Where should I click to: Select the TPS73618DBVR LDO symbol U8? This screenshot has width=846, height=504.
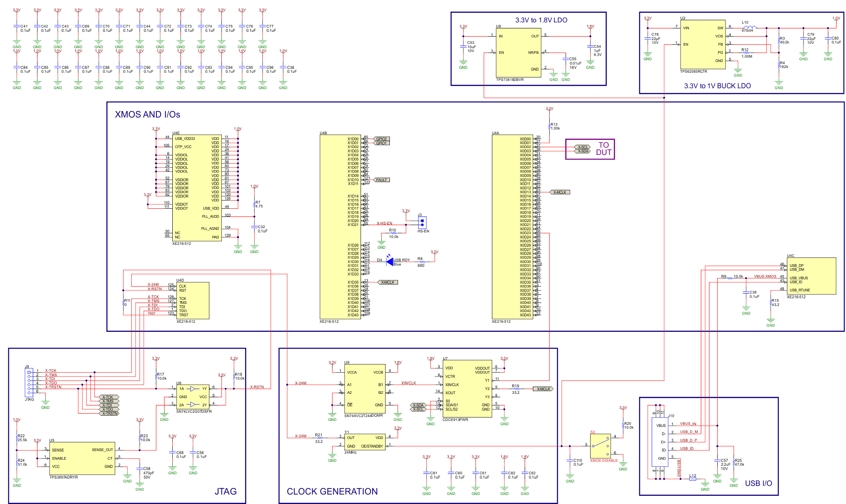519,52
